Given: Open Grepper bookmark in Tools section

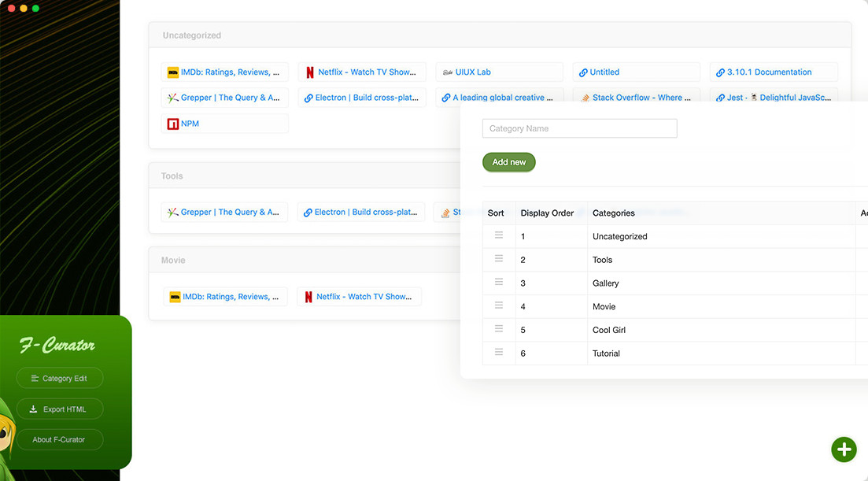Looking at the screenshot, I should 225,212.
